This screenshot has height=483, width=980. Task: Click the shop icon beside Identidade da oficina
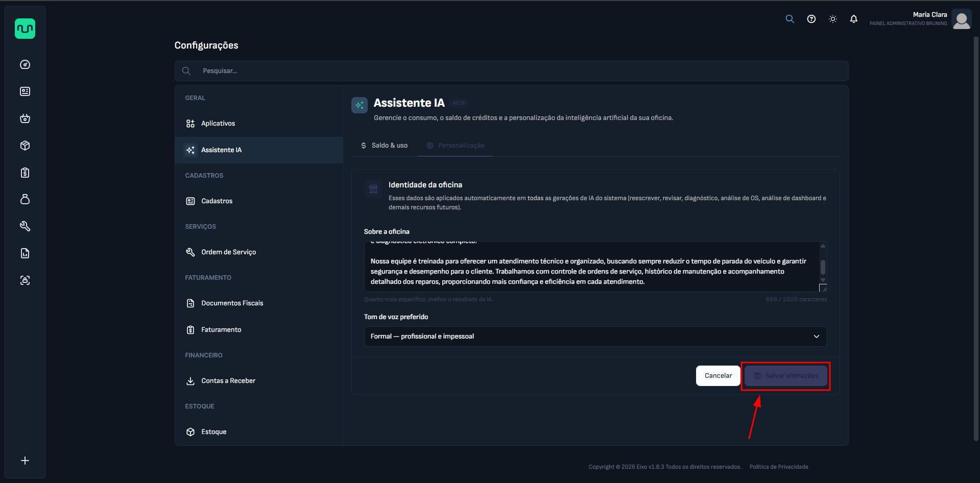tap(373, 189)
